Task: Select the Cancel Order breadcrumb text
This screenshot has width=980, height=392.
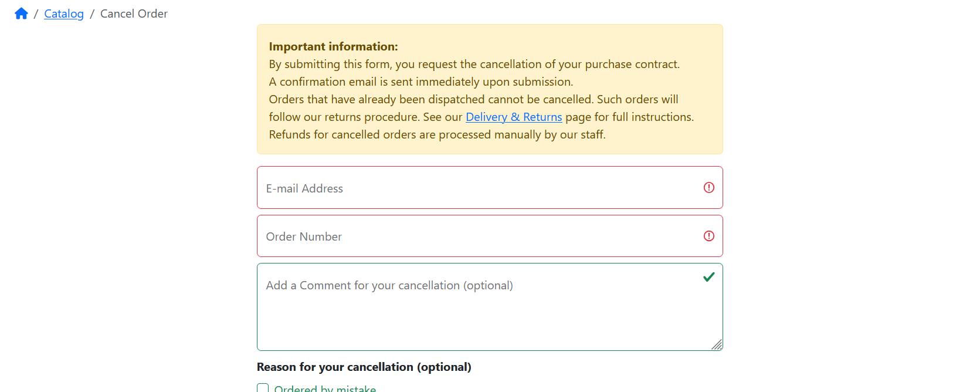Action: [134, 13]
